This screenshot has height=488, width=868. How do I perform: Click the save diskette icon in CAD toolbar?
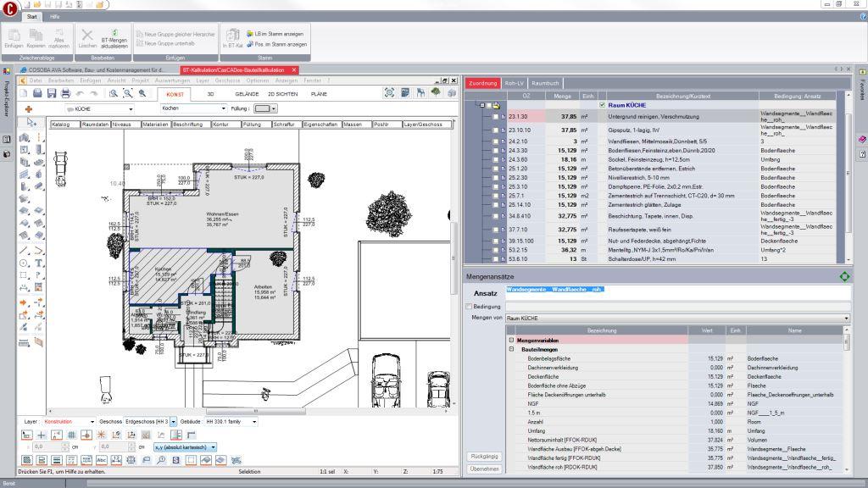[x=52, y=93]
